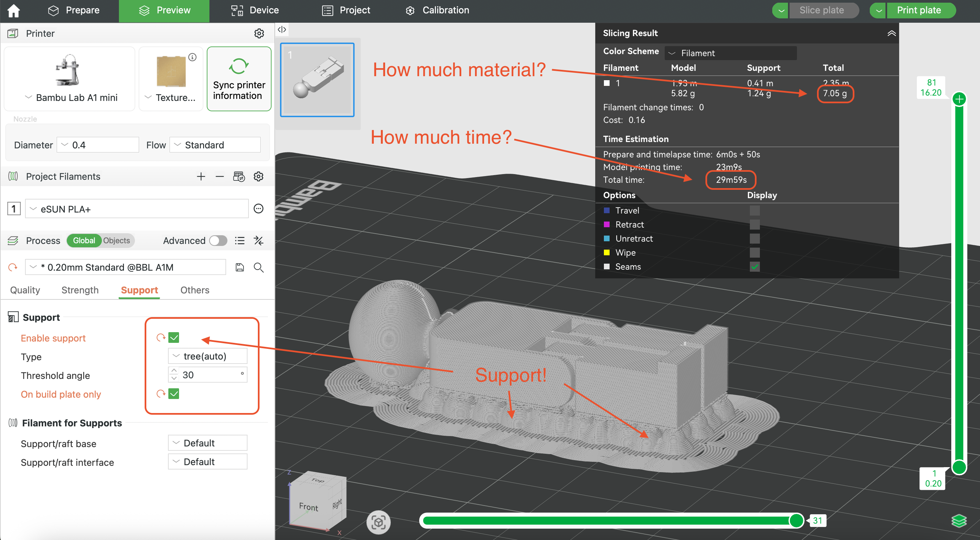Viewport: 980px width, 540px height.
Task: Click the Home icon
Action: (x=14, y=10)
